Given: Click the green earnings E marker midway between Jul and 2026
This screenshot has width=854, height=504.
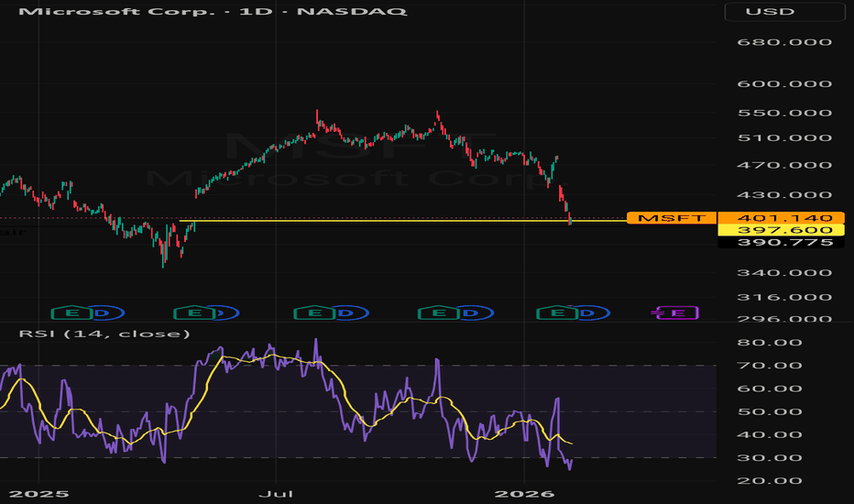Looking at the screenshot, I should click(x=438, y=312).
